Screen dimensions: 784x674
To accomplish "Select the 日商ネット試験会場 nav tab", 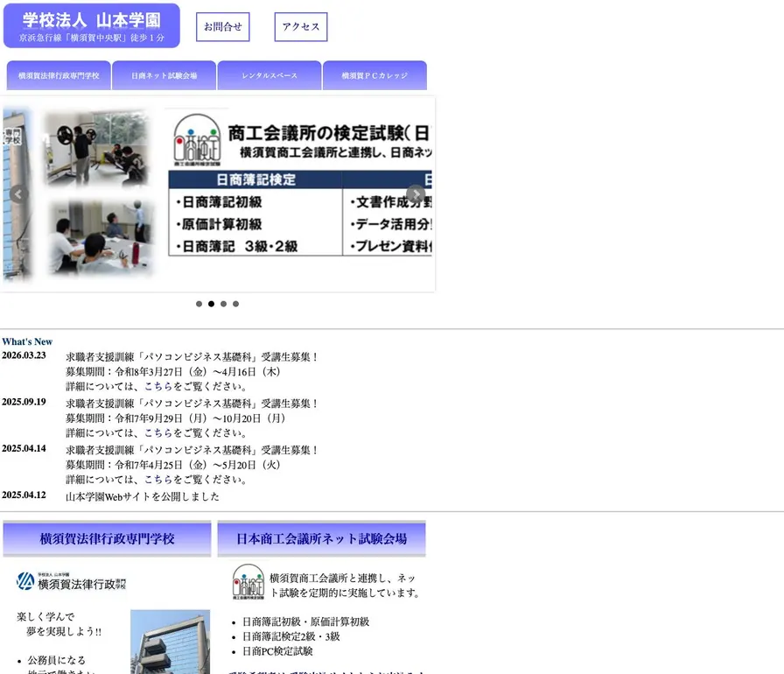I will [x=164, y=75].
